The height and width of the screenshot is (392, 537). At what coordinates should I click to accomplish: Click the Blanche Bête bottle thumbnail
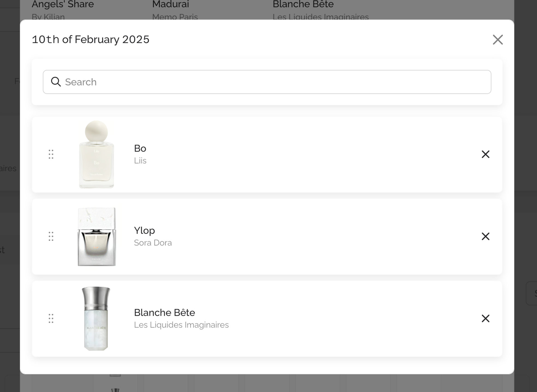pyautogui.click(x=96, y=319)
